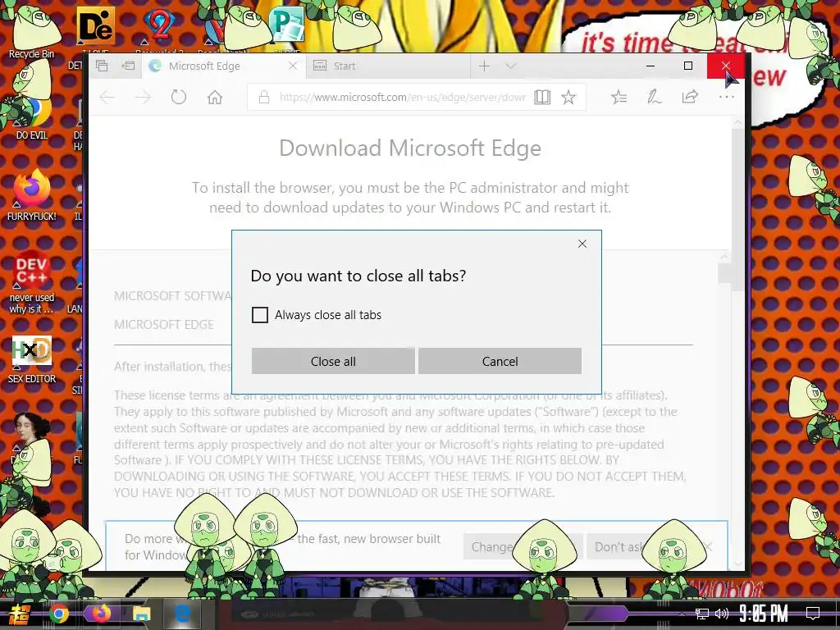This screenshot has width=840, height=630.
Task: Expand the tab preview chevron
Action: [510, 66]
